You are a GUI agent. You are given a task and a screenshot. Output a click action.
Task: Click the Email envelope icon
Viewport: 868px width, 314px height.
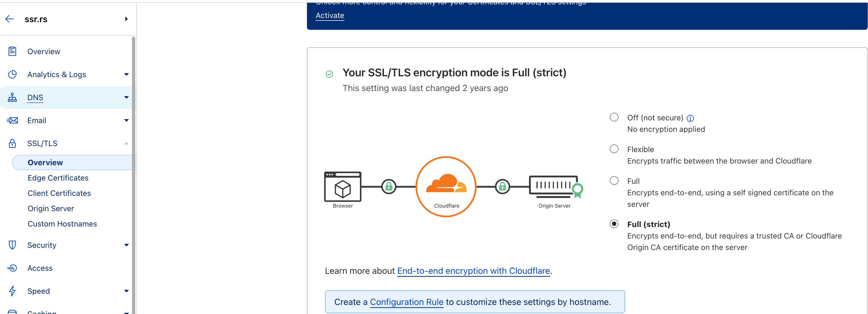[x=13, y=120]
